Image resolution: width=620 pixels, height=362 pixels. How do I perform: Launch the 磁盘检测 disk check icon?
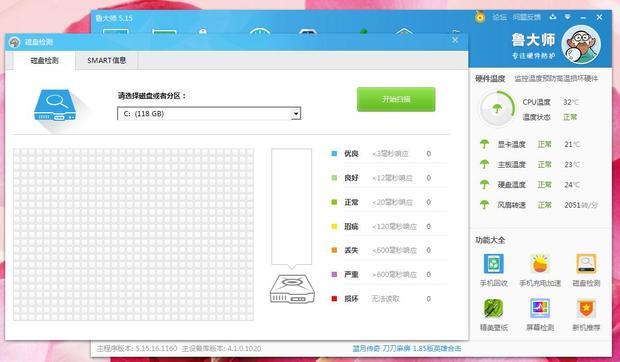coord(586,264)
